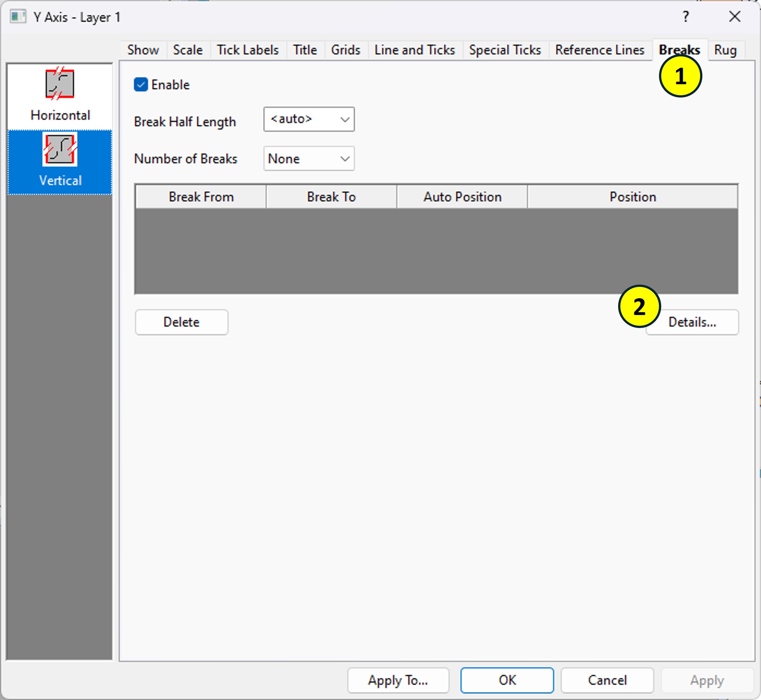Open the Break Half Length dropdown

coord(309,120)
